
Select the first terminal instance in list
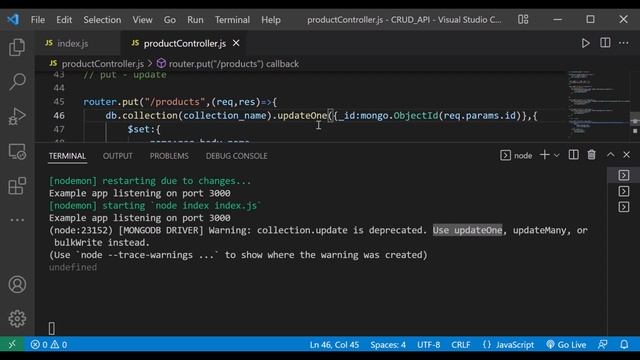(624, 175)
